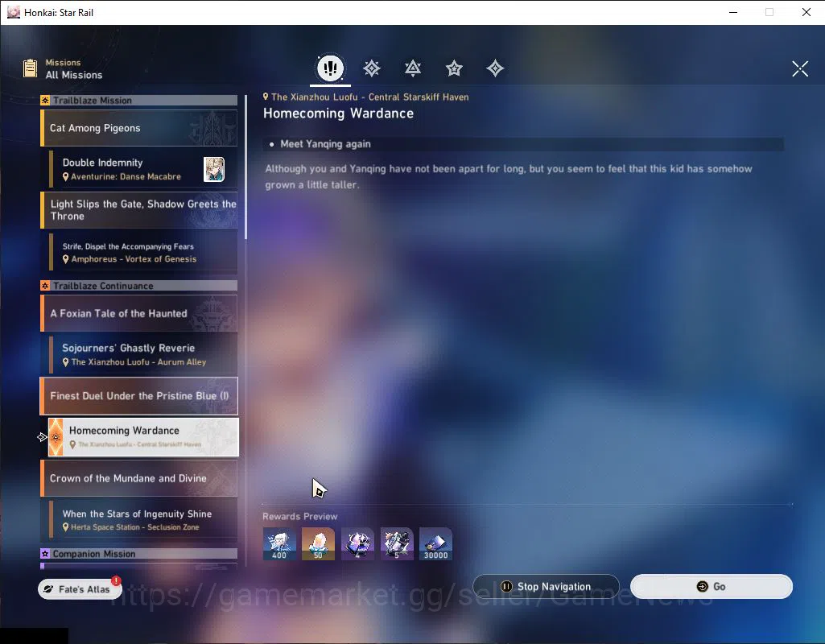Open Crown of the Mundane and Divine

[x=139, y=478]
